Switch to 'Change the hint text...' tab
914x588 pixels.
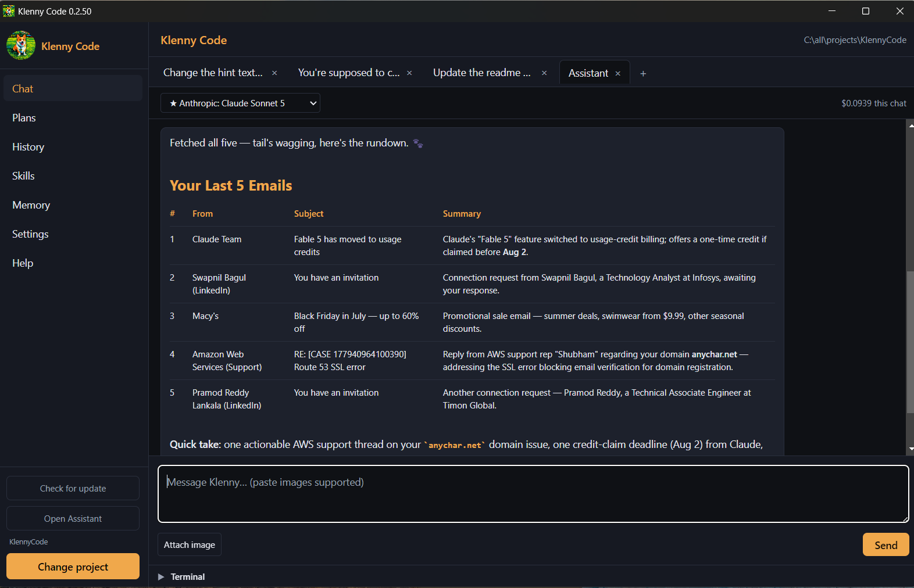tap(213, 73)
